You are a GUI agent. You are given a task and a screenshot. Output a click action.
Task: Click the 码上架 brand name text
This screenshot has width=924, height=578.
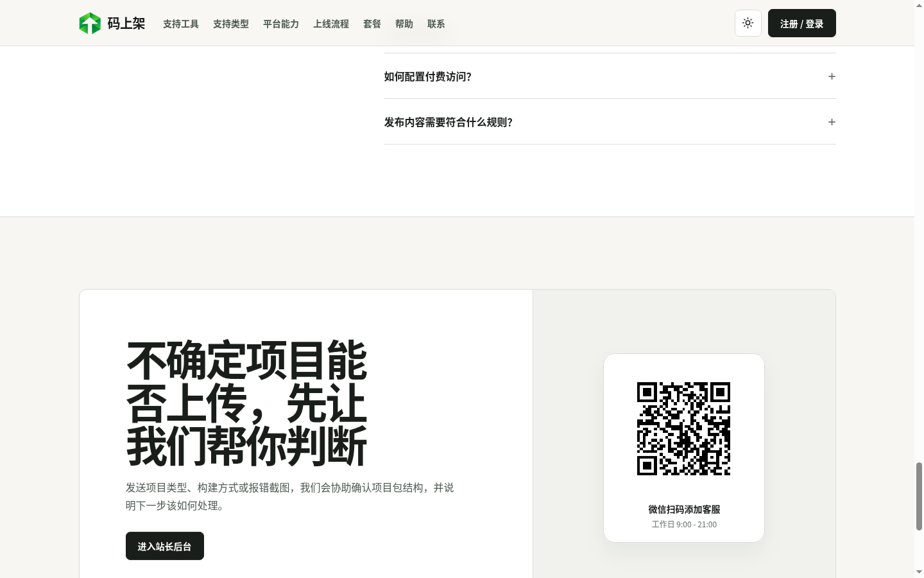[126, 24]
